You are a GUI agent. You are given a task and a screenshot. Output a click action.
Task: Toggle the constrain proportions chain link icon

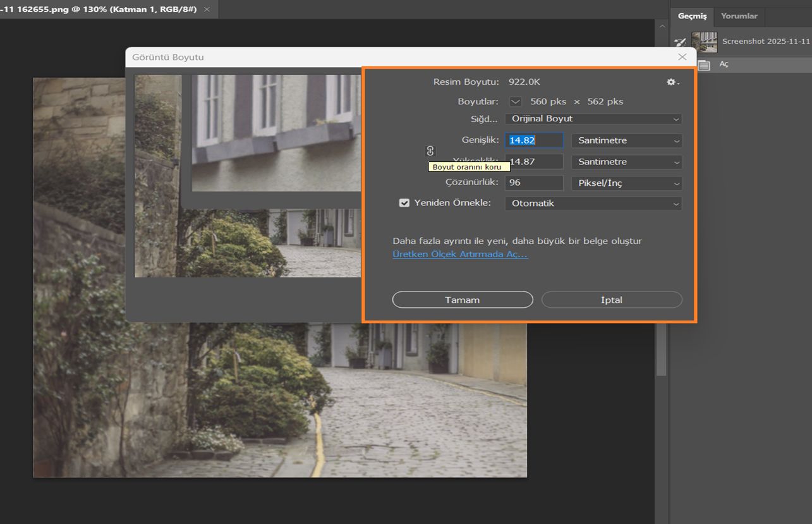pyautogui.click(x=430, y=151)
